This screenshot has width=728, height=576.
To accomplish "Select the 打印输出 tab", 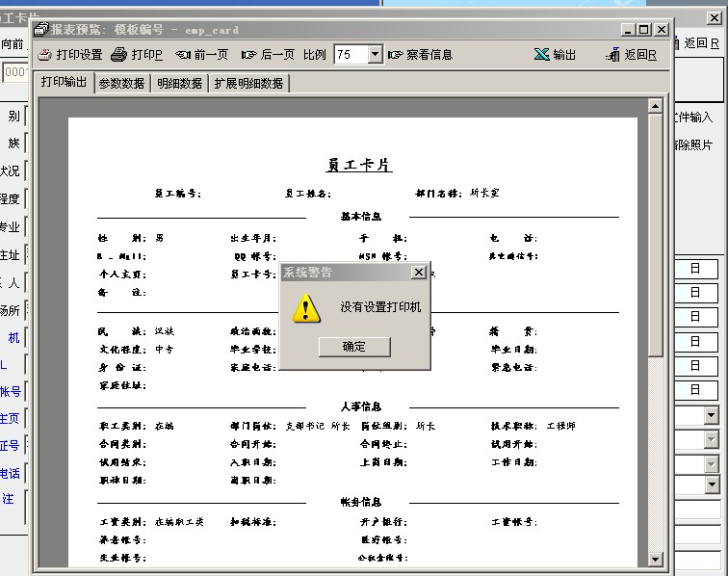I will click(64, 83).
